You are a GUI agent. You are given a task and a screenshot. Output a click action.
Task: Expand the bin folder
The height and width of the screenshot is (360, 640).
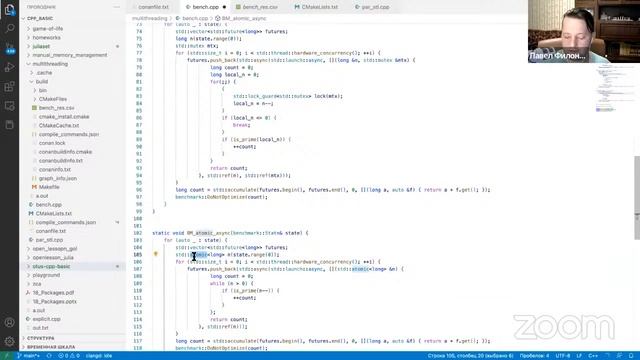(43, 90)
